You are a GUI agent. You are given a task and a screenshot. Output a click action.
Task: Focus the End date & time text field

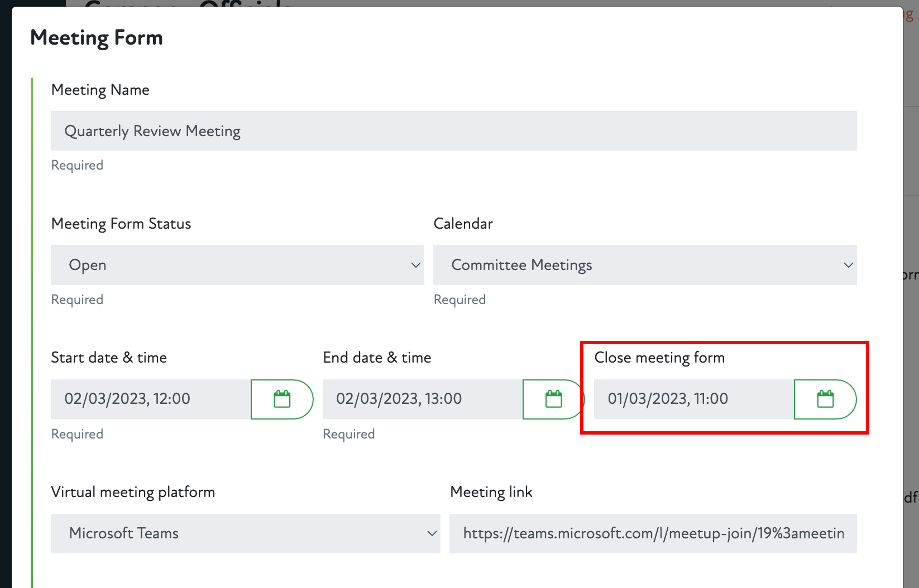coord(422,399)
